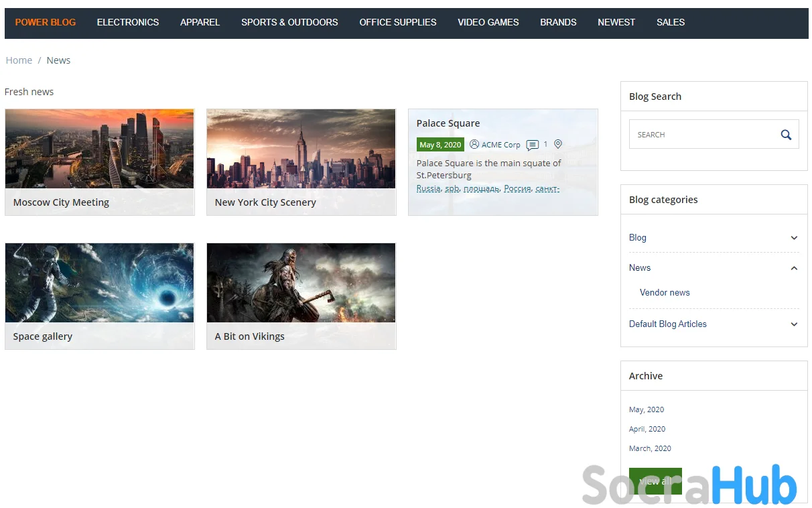
Task: Open the Vendor news subcategory
Action: point(665,293)
